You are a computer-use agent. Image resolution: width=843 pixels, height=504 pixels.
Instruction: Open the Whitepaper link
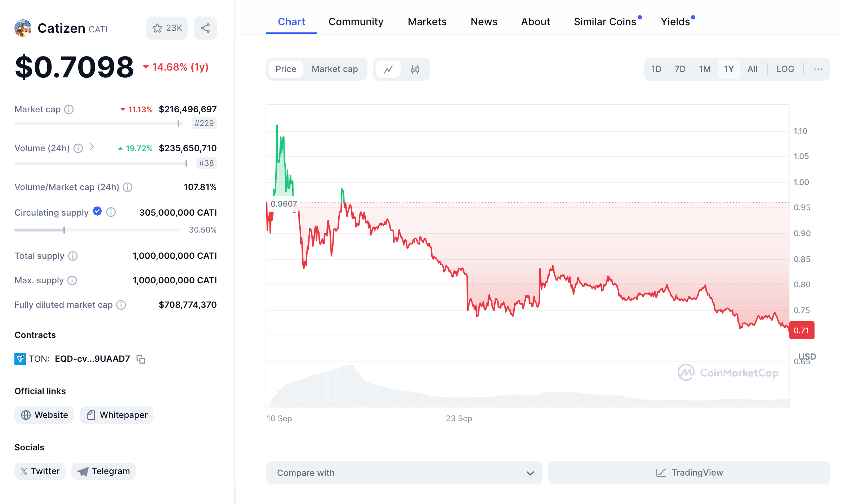pos(116,415)
